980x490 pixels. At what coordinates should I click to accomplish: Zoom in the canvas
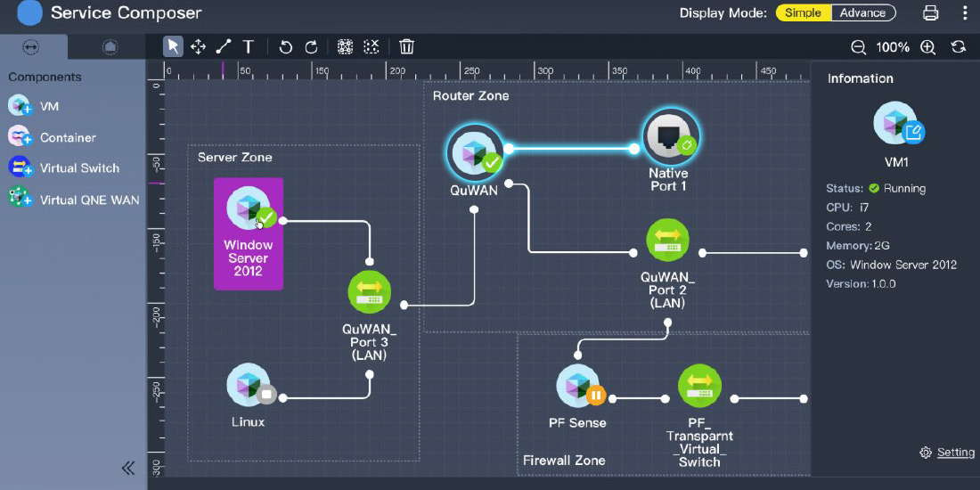[927, 47]
